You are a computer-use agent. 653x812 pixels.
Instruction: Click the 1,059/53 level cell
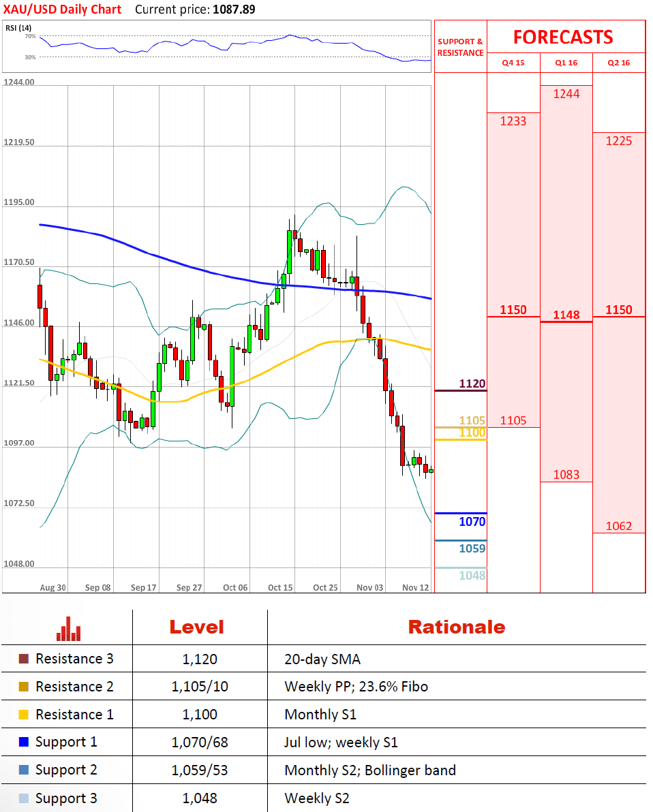[x=200, y=770]
